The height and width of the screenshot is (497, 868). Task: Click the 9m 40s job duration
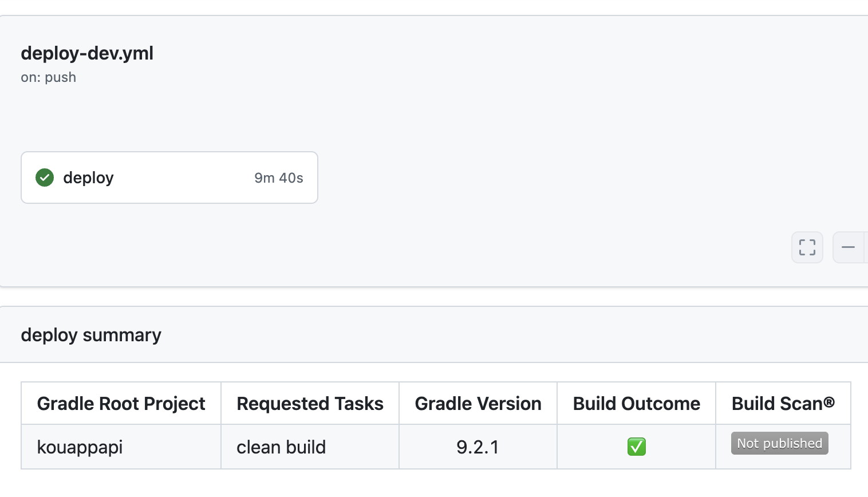tap(278, 178)
